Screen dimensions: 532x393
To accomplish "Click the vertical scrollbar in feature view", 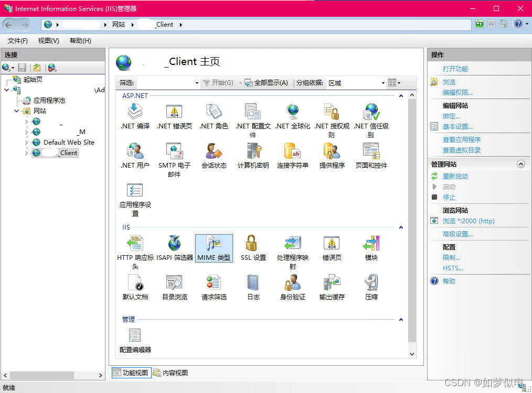I will 412,220.
